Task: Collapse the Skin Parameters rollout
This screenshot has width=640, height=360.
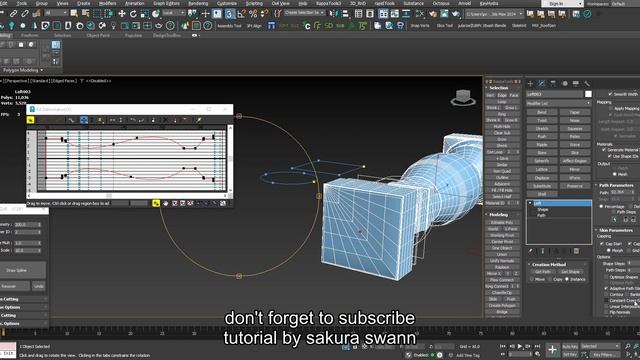Action: (597, 230)
